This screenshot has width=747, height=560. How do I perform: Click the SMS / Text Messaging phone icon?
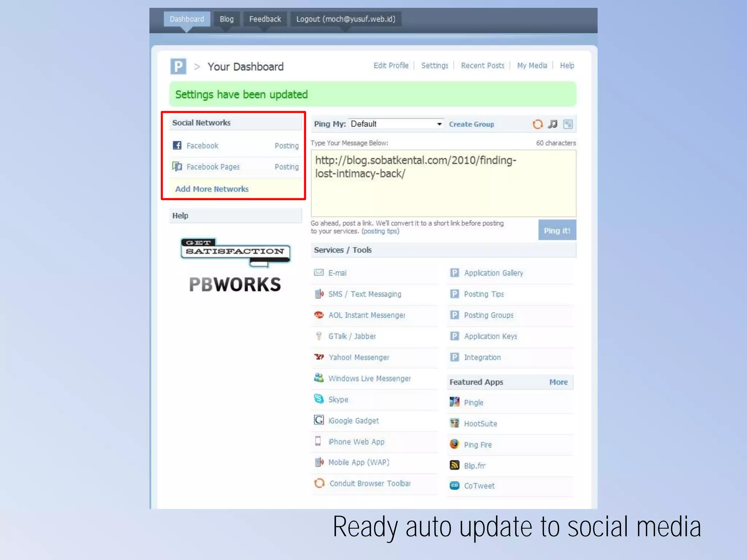tap(319, 294)
